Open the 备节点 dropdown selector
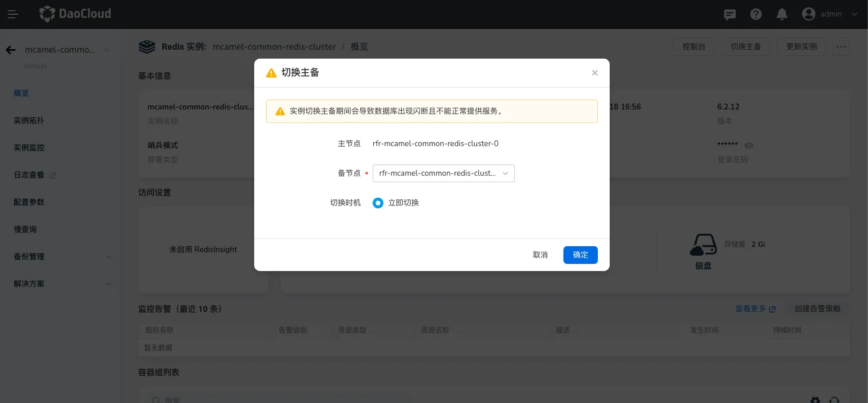The height and width of the screenshot is (403, 868). click(443, 173)
